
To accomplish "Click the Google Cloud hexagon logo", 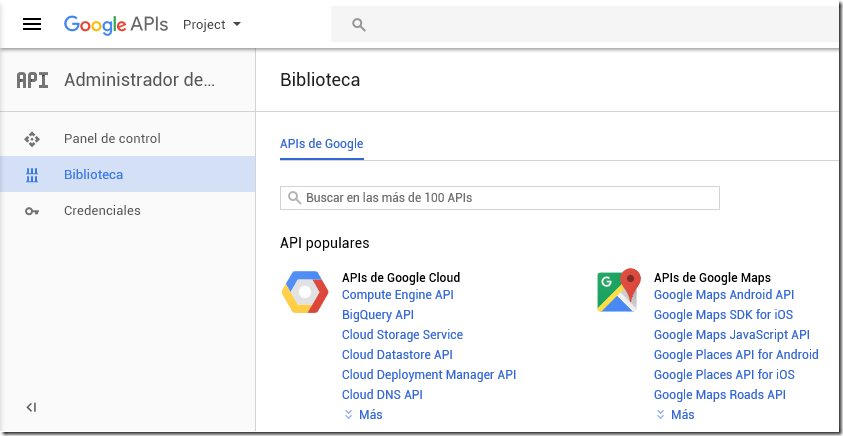I will tap(305, 292).
